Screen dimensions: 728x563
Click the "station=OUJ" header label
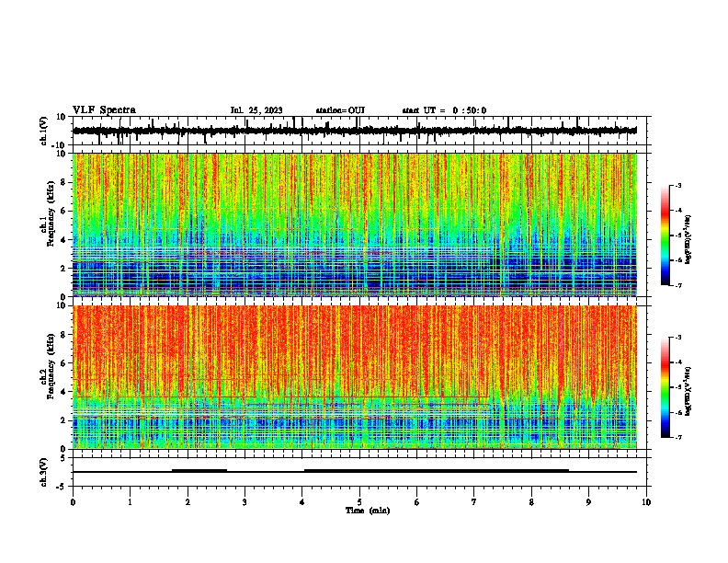coord(340,110)
